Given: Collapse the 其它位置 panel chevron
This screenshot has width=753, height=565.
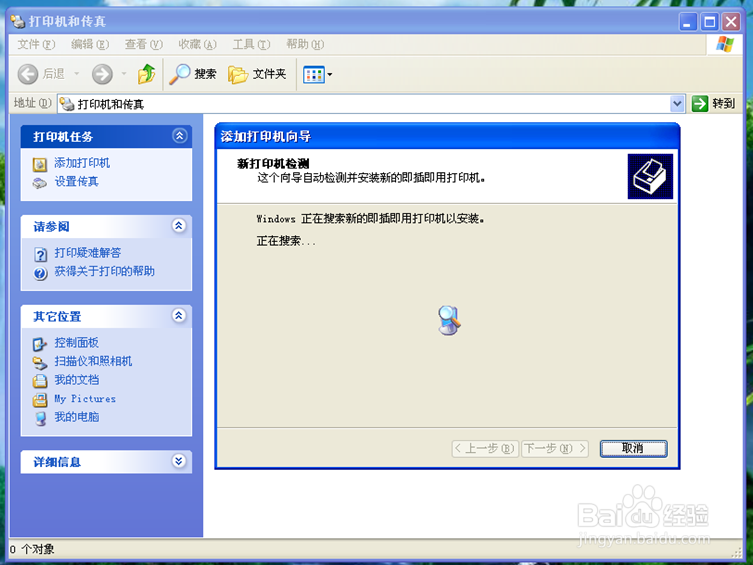Looking at the screenshot, I should [179, 315].
